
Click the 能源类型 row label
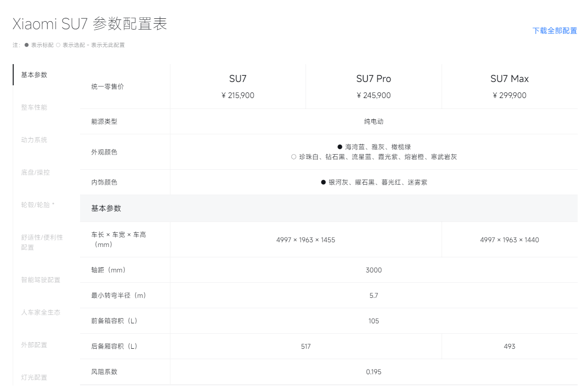pyautogui.click(x=105, y=122)
